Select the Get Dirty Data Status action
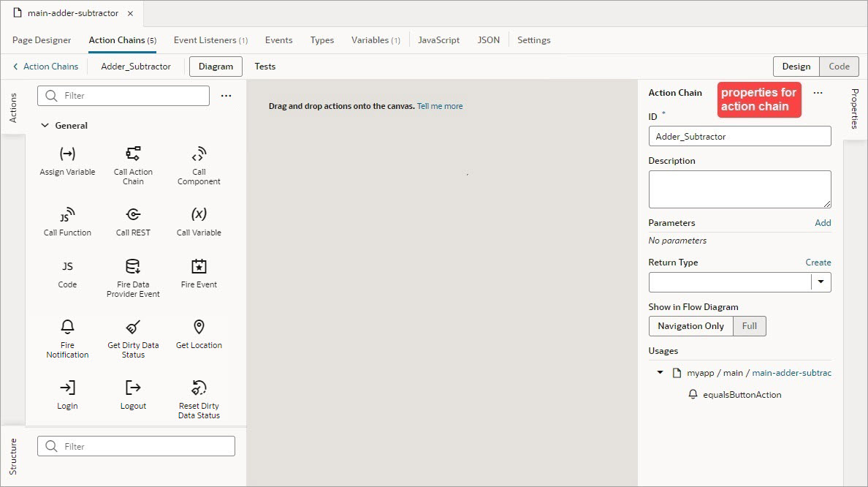This screenshot has height=487, width=868. [x=133, y=339]
